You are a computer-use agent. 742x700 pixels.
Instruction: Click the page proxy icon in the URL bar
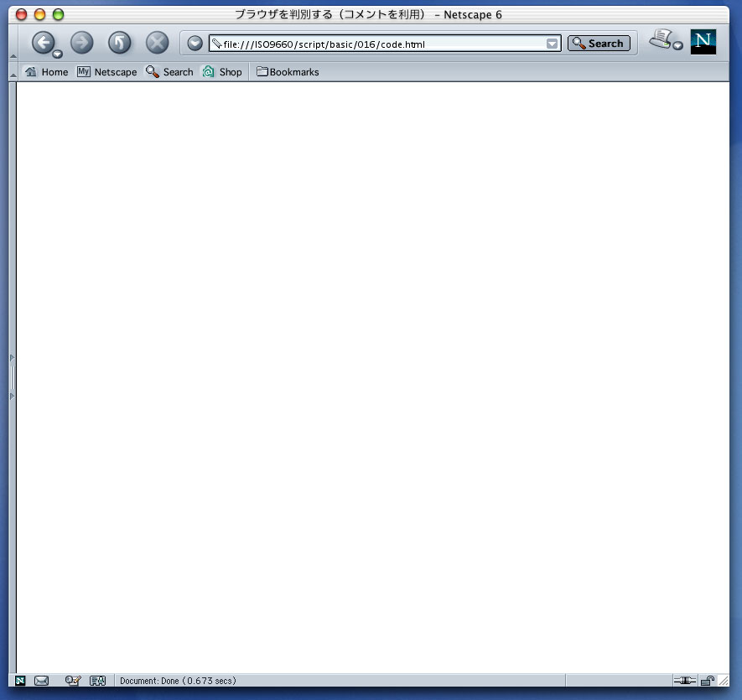coord(217,44)
